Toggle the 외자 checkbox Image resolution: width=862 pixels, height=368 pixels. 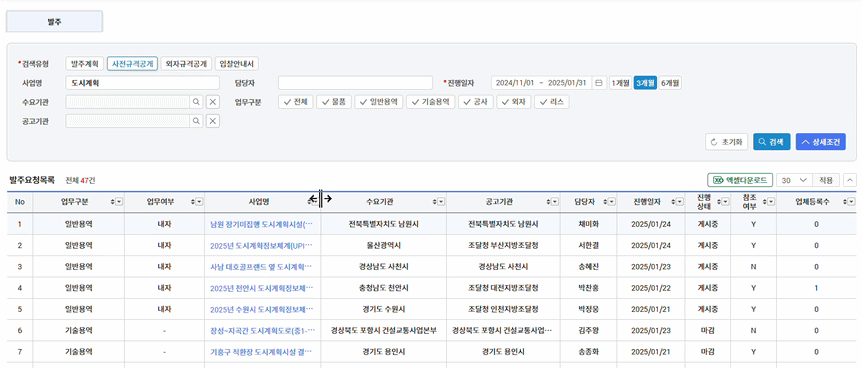click(x=513, y=102)
